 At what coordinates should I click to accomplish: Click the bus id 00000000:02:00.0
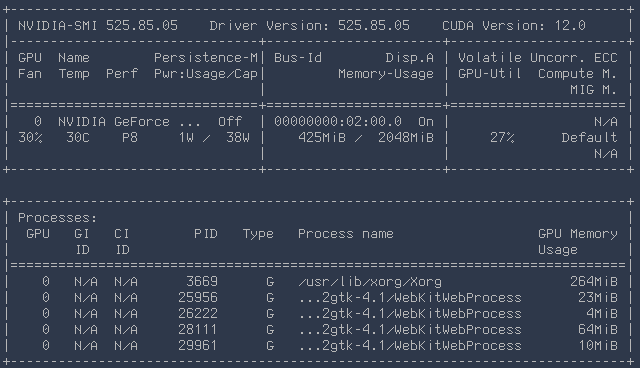pos(338,122)
